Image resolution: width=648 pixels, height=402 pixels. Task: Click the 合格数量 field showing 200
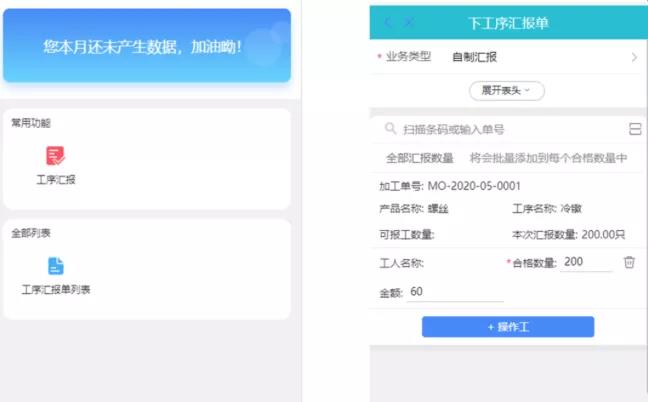click(586, 262)
